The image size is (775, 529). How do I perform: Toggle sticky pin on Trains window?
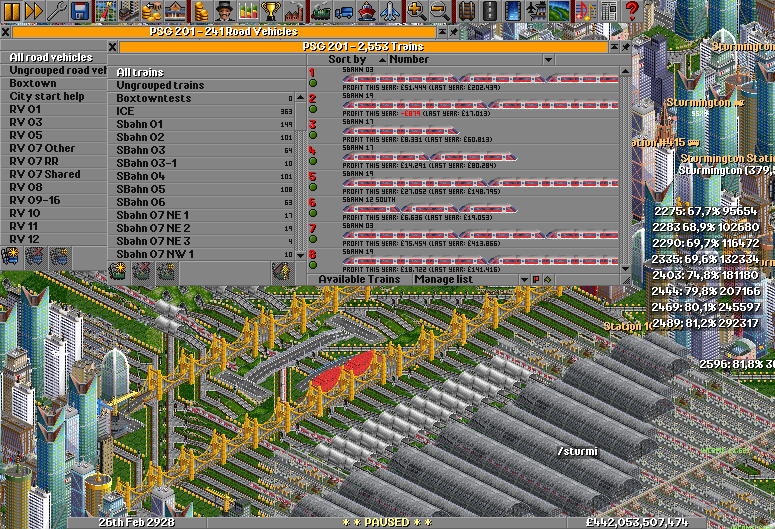tap(626, 46)
